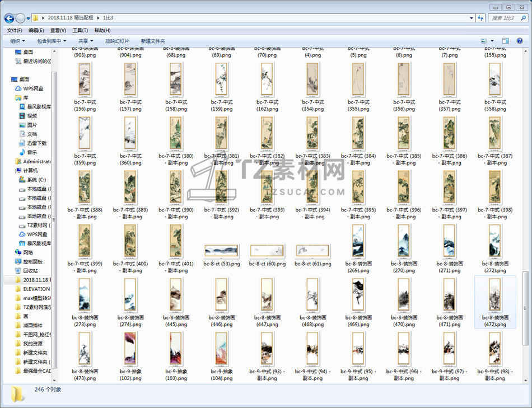Open the 共享 (Share) dropdown
Image resolution: width=532 pixels, height=408 pixels.
(x=86, y=41)
